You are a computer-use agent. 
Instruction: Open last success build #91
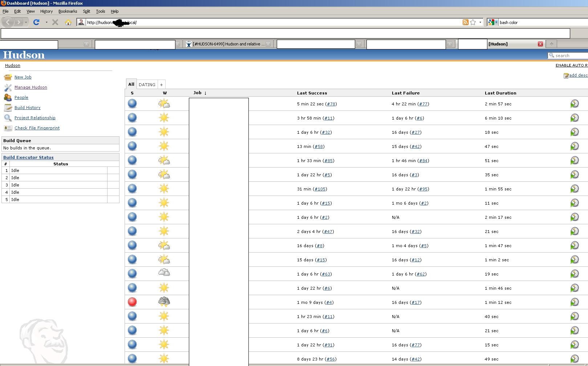pos(328,345)
